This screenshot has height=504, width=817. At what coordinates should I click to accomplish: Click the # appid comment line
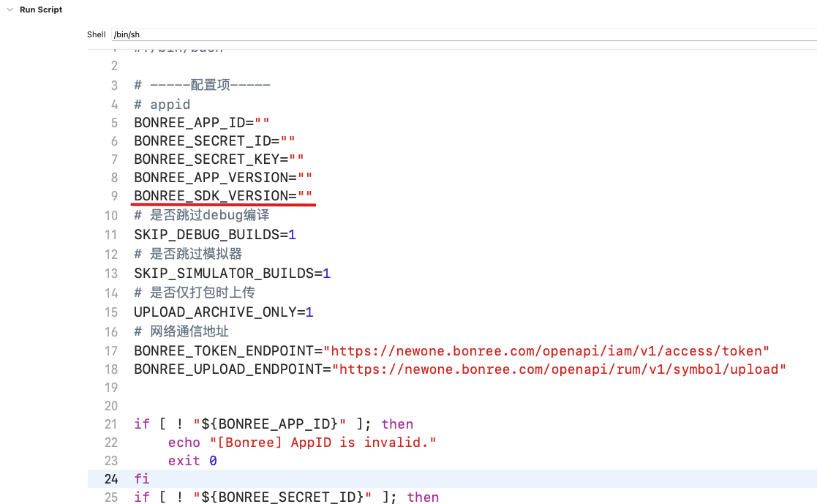(x=162, y=105)
